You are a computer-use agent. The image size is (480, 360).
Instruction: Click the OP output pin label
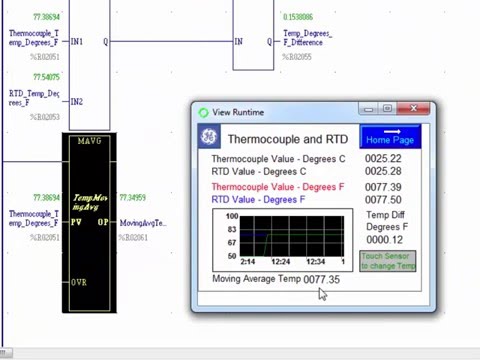[103, 222]
